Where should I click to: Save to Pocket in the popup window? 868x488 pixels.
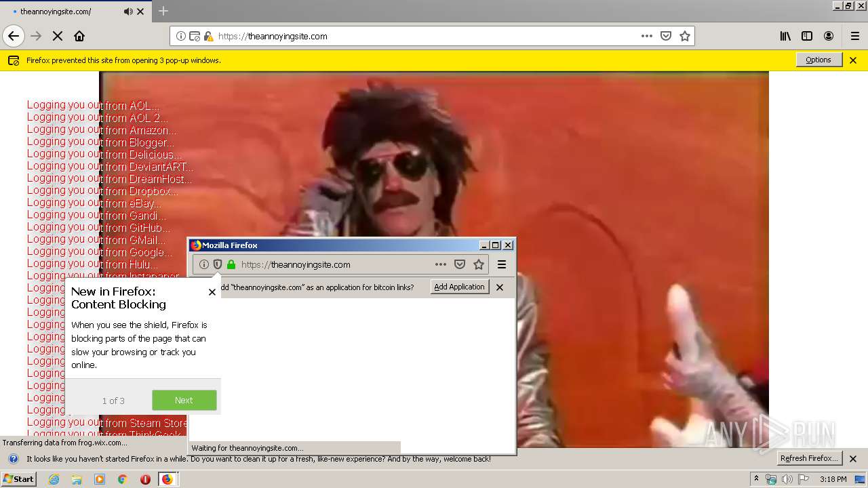click(460, 264)
